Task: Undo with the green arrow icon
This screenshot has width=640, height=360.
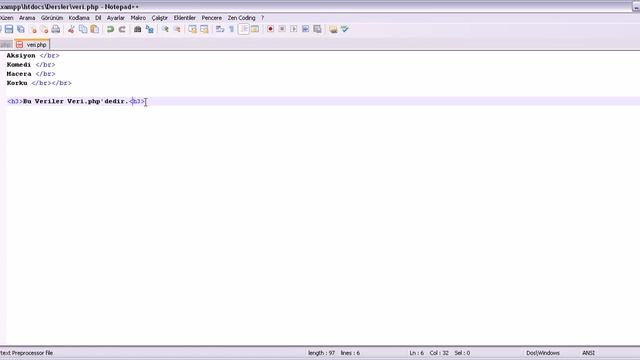Action: coord(110,29)
